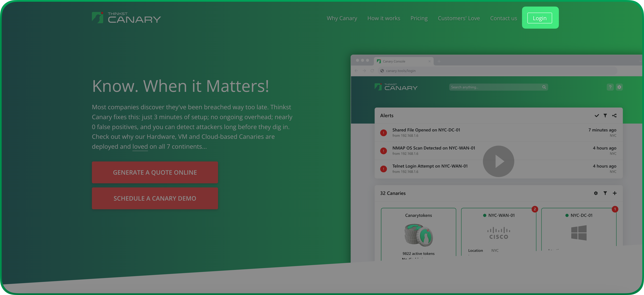Click the Canary logo inside the console
This screenshot has height=295, width=644.
396,87
